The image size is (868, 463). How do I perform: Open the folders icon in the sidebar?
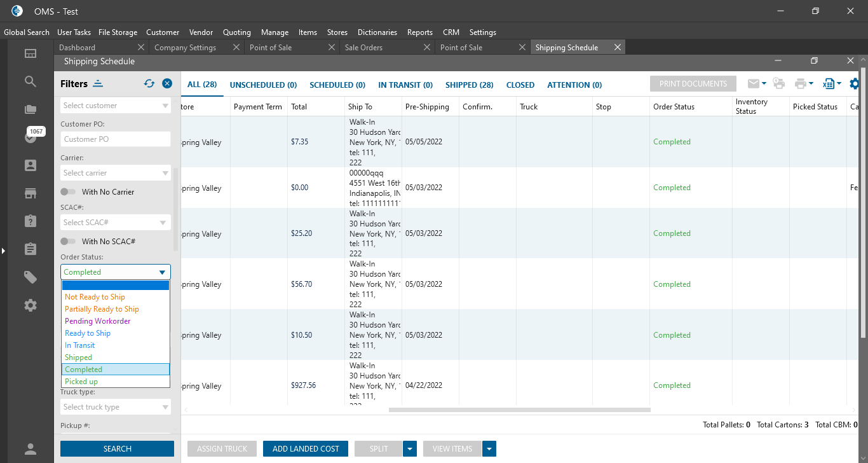point(31,109)
